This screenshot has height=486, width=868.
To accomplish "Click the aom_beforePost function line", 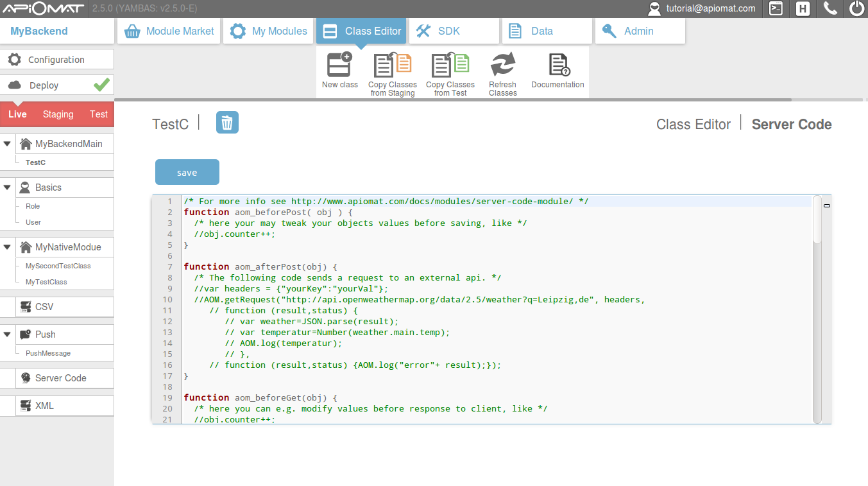I will [x=268, y=212].
